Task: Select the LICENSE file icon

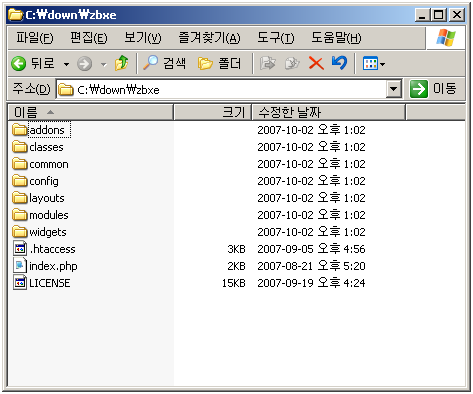Action: coord(20,283)
